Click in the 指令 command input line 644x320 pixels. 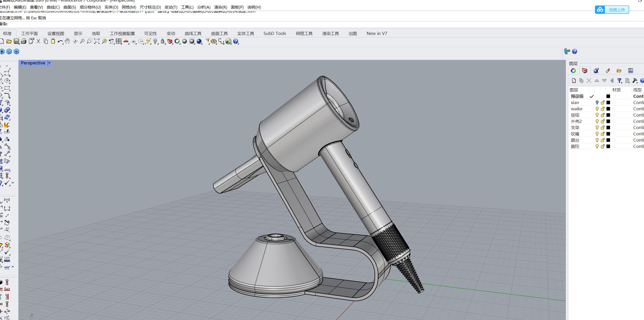tap(157, 24)
